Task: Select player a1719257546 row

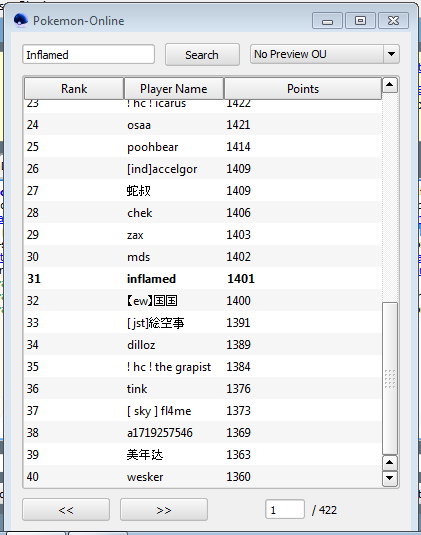Action: (x=203, y=433)
